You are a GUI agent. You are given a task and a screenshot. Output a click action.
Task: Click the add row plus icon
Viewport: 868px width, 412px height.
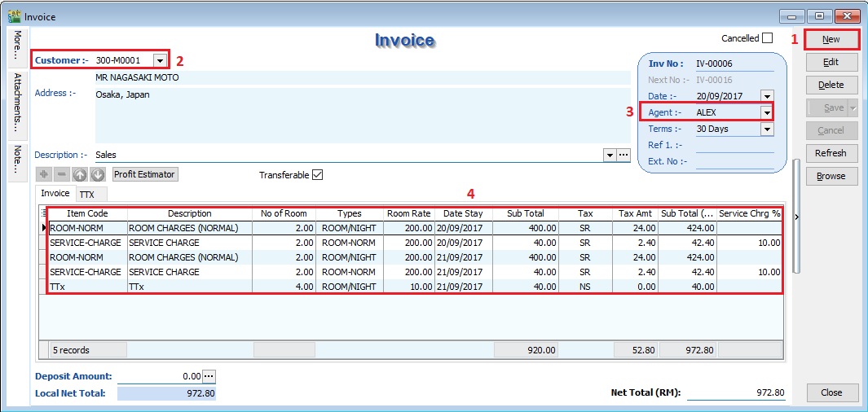point(43,174)
